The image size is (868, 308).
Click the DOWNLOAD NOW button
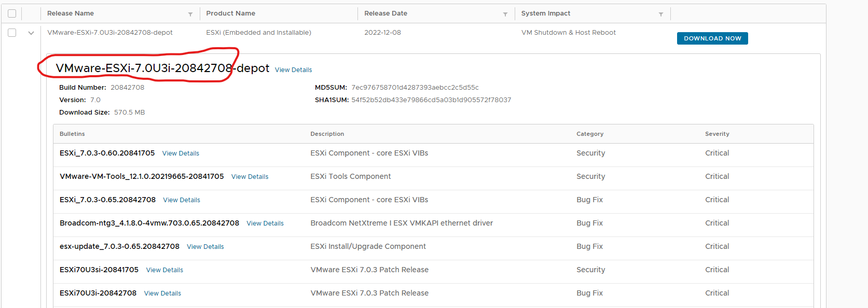coord(712,38)
